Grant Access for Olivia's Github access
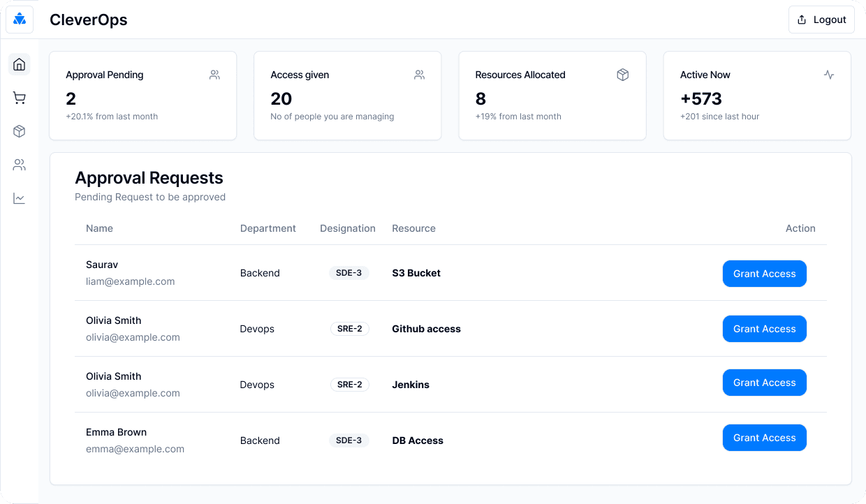The width and height of the screenshot is (866, 504). tap(764, 329)
